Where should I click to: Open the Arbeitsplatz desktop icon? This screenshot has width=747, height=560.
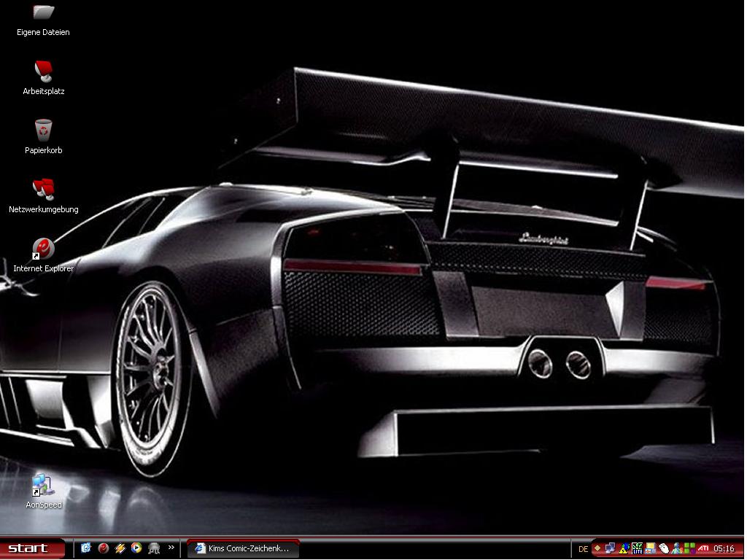(x=44, y=71)
